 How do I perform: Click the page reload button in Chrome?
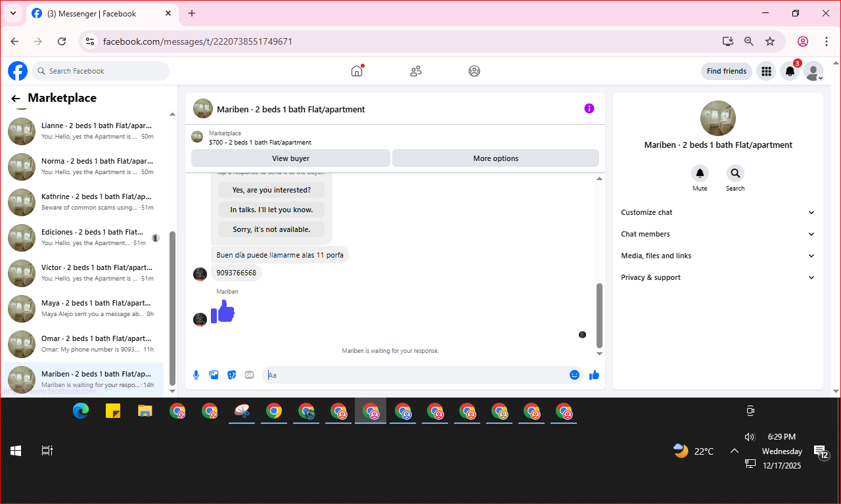click(x=62, y=41)
